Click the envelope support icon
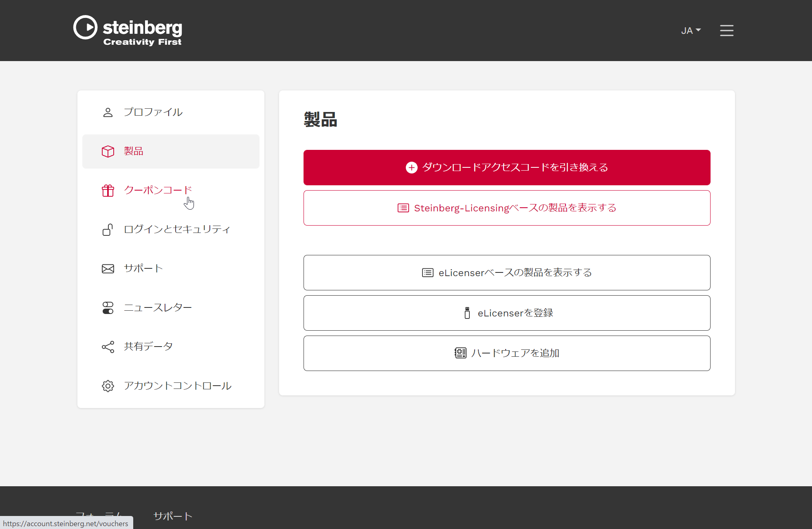 (x=108, y=269)
